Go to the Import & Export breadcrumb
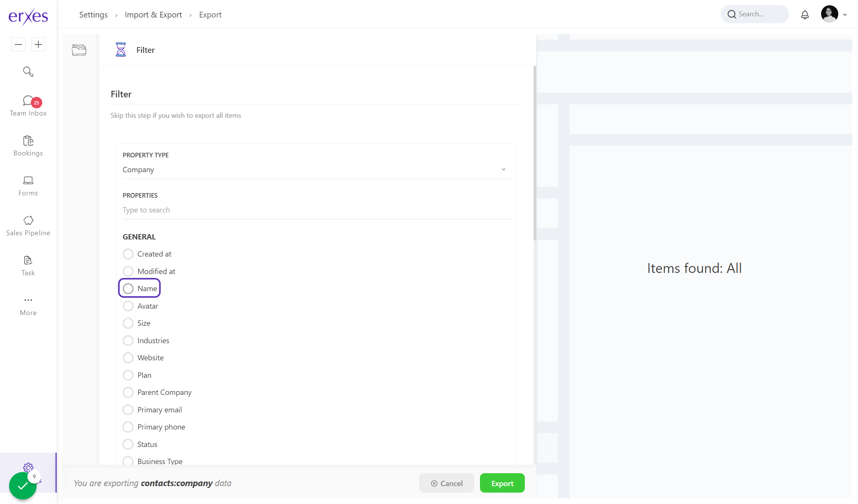This screenshot has width=858, height=504. [153, 14]
